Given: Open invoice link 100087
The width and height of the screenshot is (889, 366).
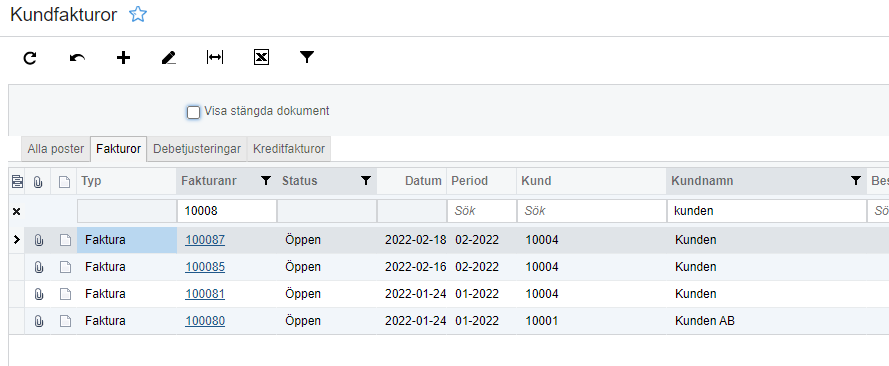Looking at the screenshot, I should pos(205,240).
